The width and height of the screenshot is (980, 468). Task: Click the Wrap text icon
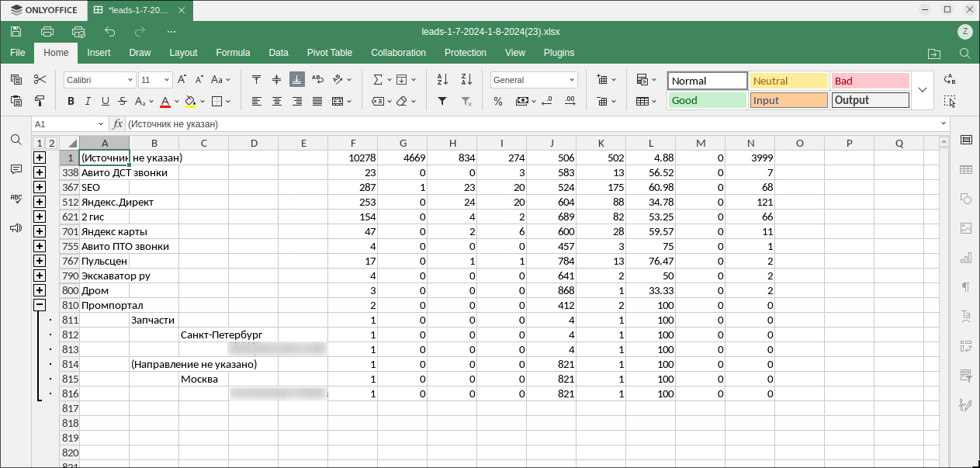tap(317, 79)
